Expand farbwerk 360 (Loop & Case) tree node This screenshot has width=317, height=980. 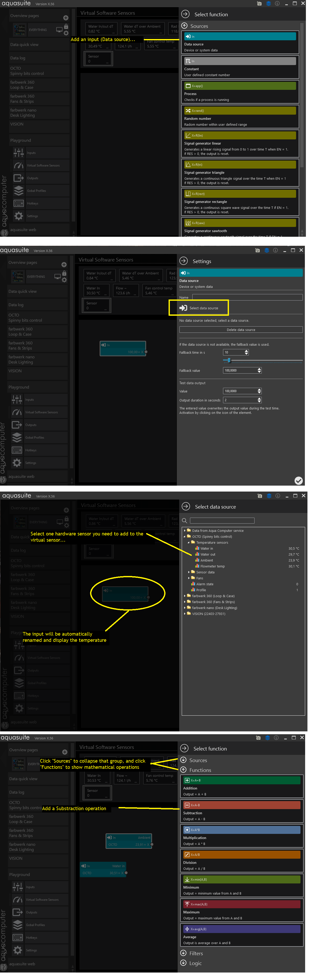coord(185,596)
